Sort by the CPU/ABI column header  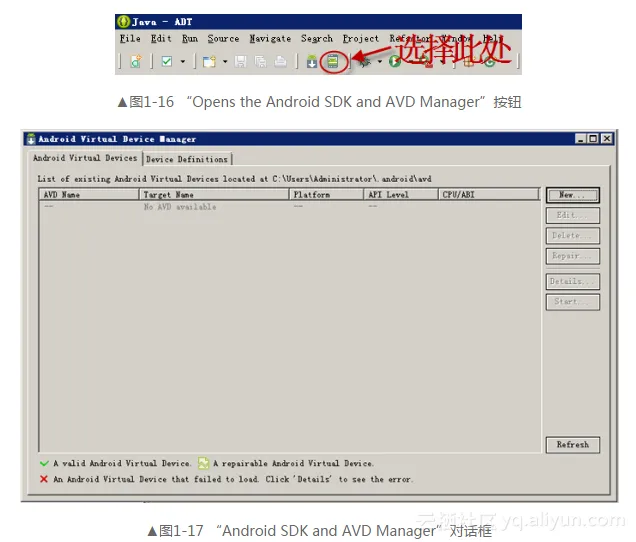[489, 195]
